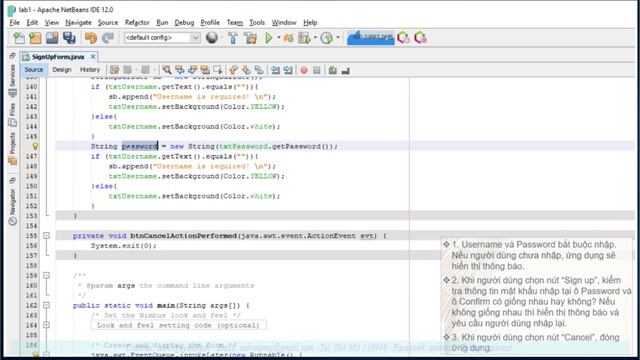The image size is (640, 360).
Task: Open the Projects side panel
Action: [13, 149]
